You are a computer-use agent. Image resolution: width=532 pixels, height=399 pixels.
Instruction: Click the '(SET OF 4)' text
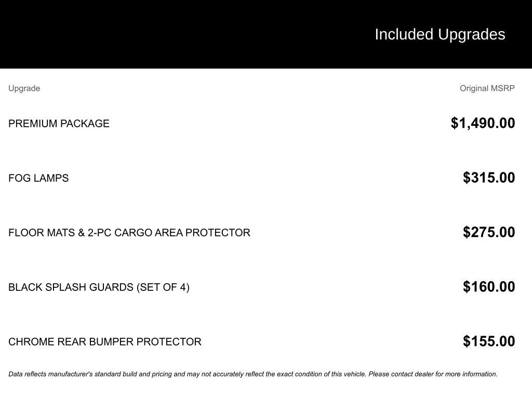[163, 287]
